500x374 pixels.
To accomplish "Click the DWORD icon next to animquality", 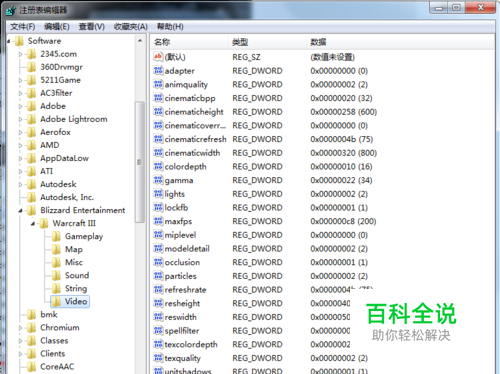I will 158,84.
